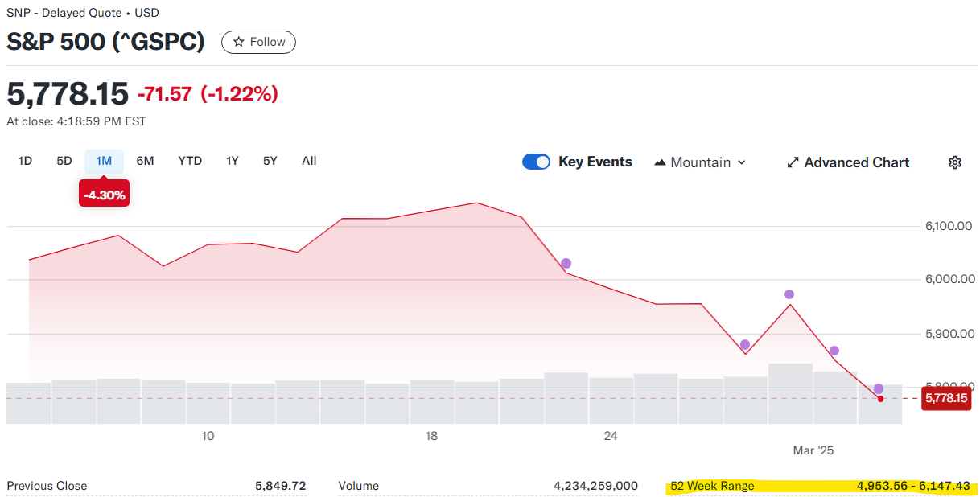
Task: Switch to the 1Y range tab
Action: [x=232, y=161]
